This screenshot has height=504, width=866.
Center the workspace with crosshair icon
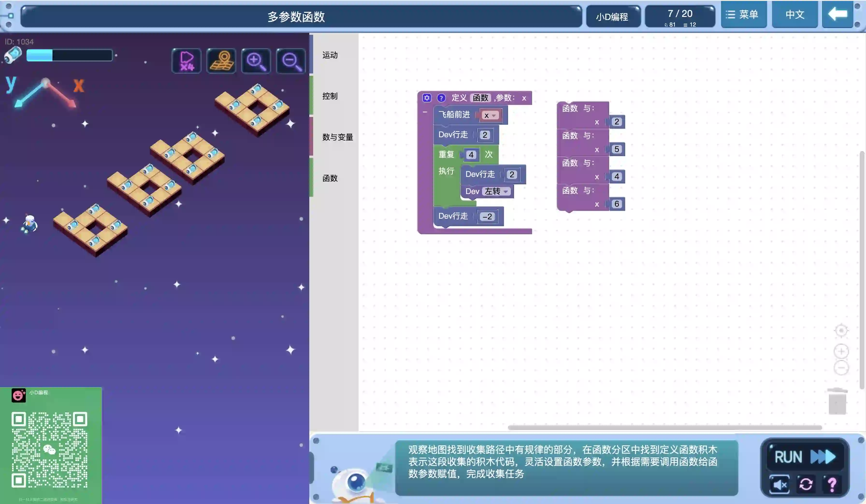(841, 331)
